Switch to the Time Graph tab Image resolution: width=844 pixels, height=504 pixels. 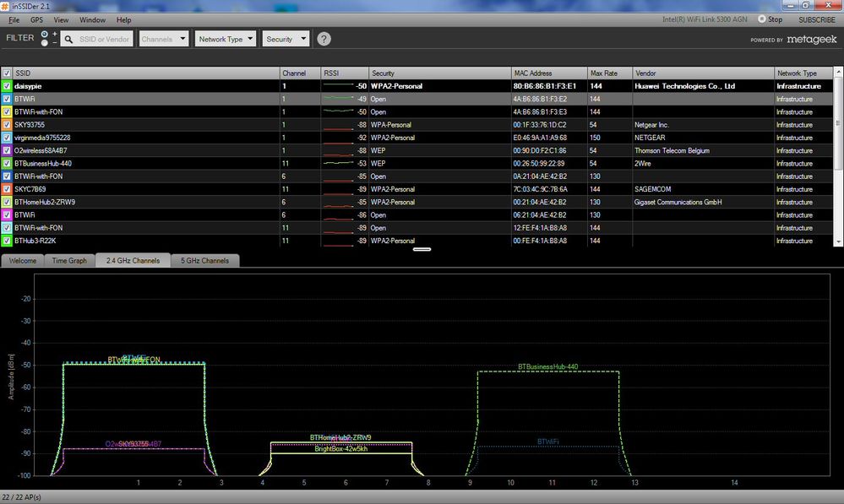click(x=69, y=260)
